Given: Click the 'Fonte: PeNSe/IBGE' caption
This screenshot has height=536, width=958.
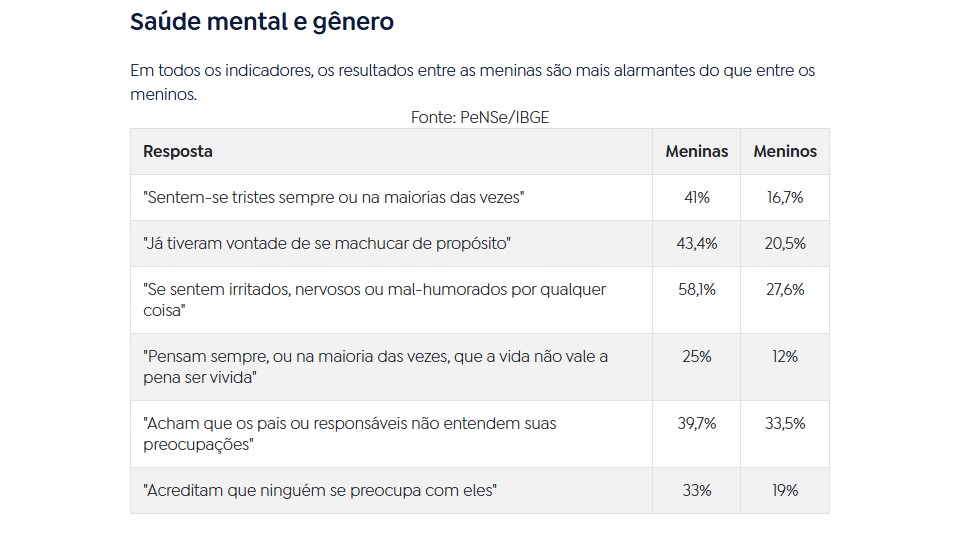Looking at the screenshot, I should coord(479,117).
